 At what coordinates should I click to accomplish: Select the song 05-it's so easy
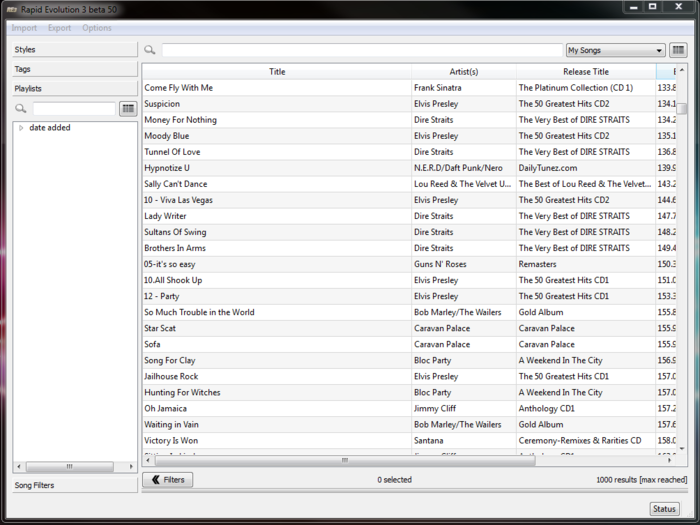coord(277,265)
